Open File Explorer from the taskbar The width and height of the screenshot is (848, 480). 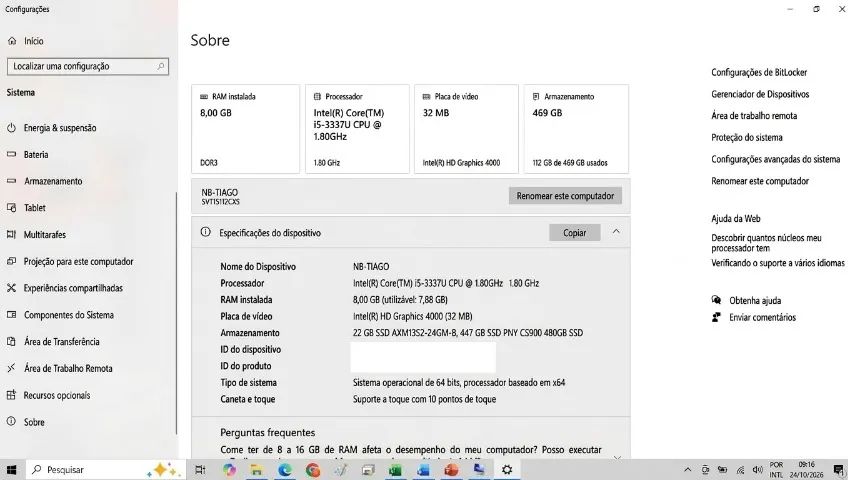point(257,470)
